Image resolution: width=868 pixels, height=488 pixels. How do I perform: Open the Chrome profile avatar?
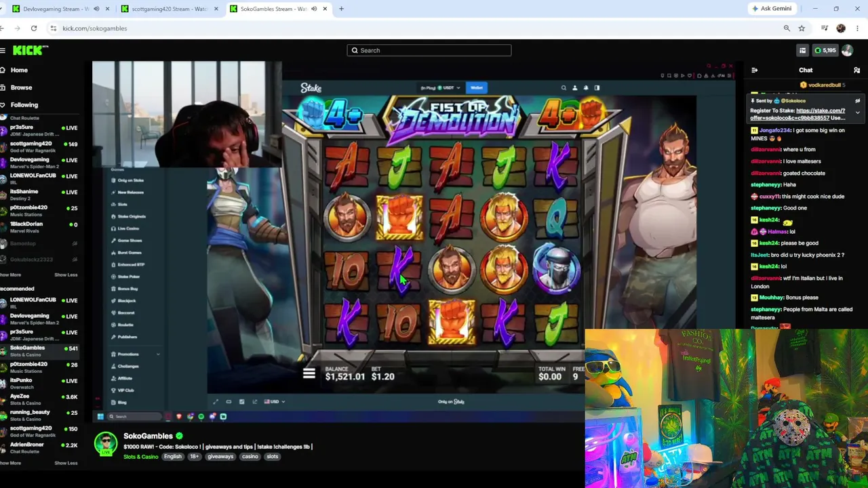(x=841, y=28)
